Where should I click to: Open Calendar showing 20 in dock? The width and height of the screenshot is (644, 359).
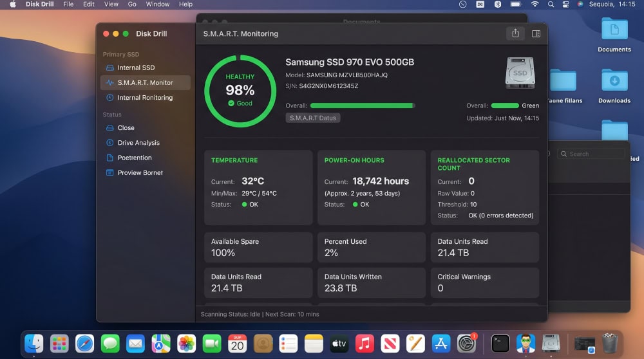tap(238, 344)
